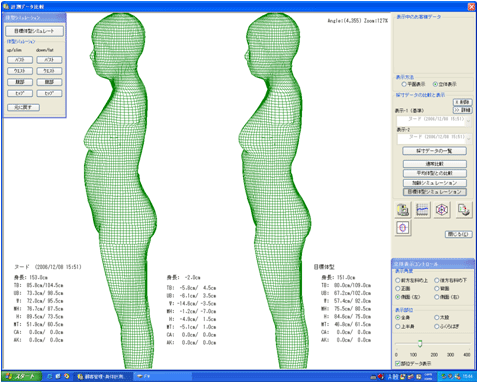Click the 目標体型シミュレート button in left panel
Image resolution: width=478 pixels, height=383 pixels.
(34, 31)
